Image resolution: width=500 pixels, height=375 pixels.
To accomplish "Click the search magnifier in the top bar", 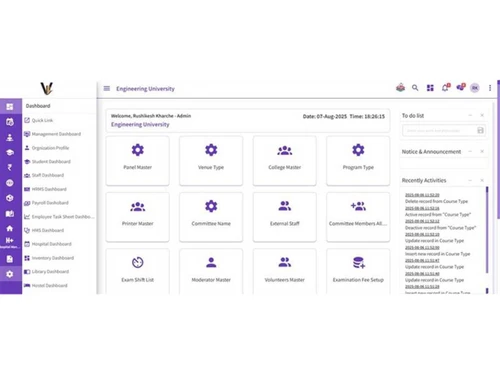I will [415, 88].
